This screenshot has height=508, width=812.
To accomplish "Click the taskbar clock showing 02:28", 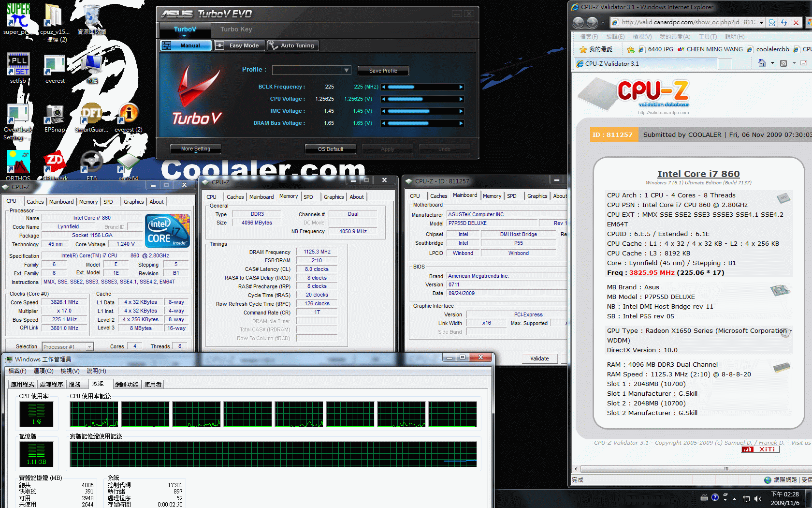I will [x=785, y=499].
